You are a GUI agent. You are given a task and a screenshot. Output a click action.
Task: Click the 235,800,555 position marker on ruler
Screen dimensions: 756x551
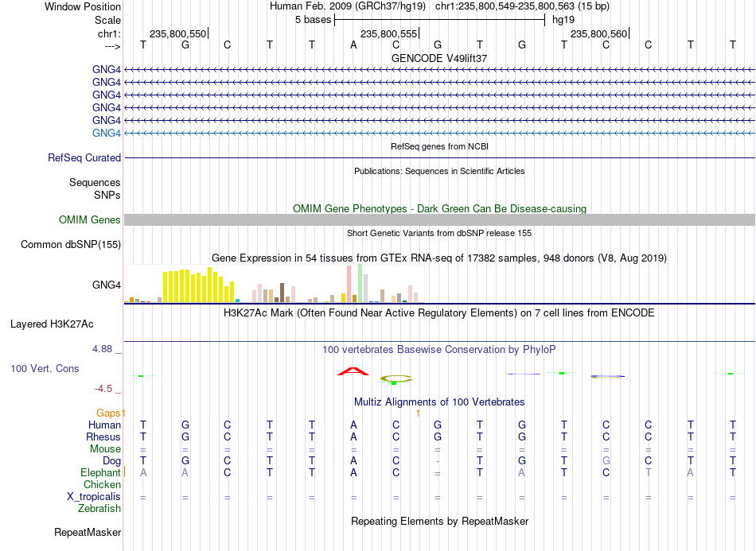tap(390, 33)
